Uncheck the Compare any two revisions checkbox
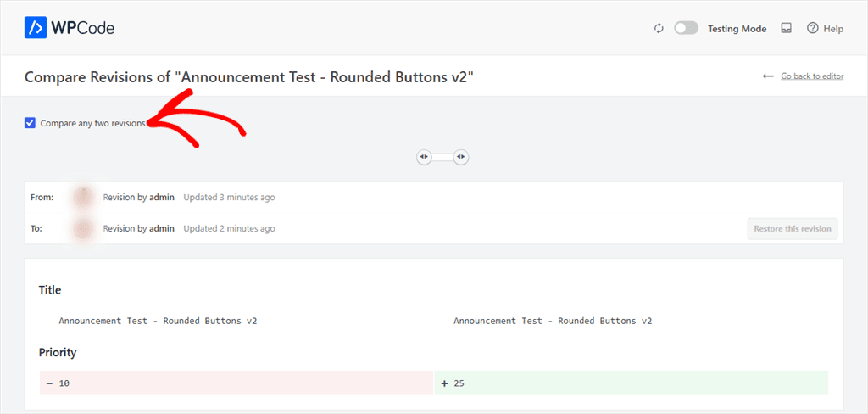The height and width of the screenshot is (414, 868). (x=30, y=123)
